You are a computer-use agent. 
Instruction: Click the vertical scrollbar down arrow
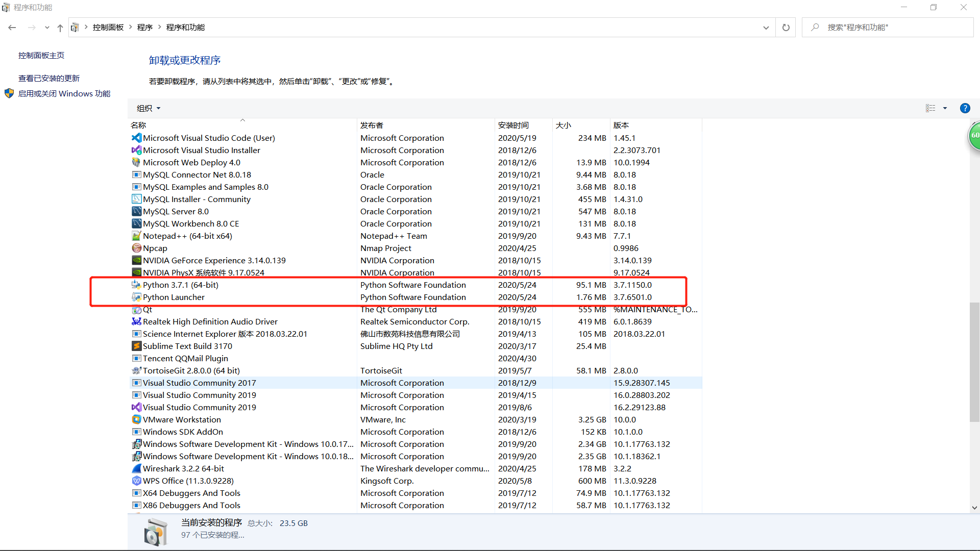974,508
